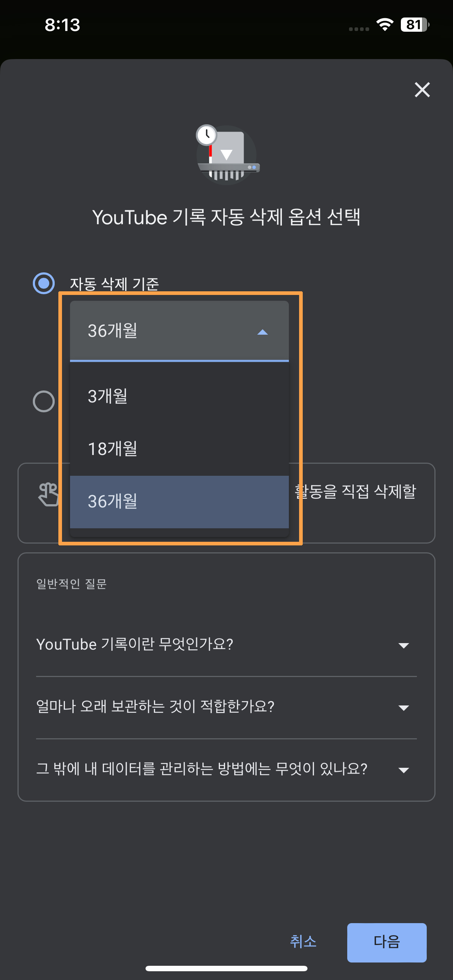Collapse the 36개월 dropdown with the up arrow
The width and height of the screenshot is (453, 980).
click(x=263, y=332)
